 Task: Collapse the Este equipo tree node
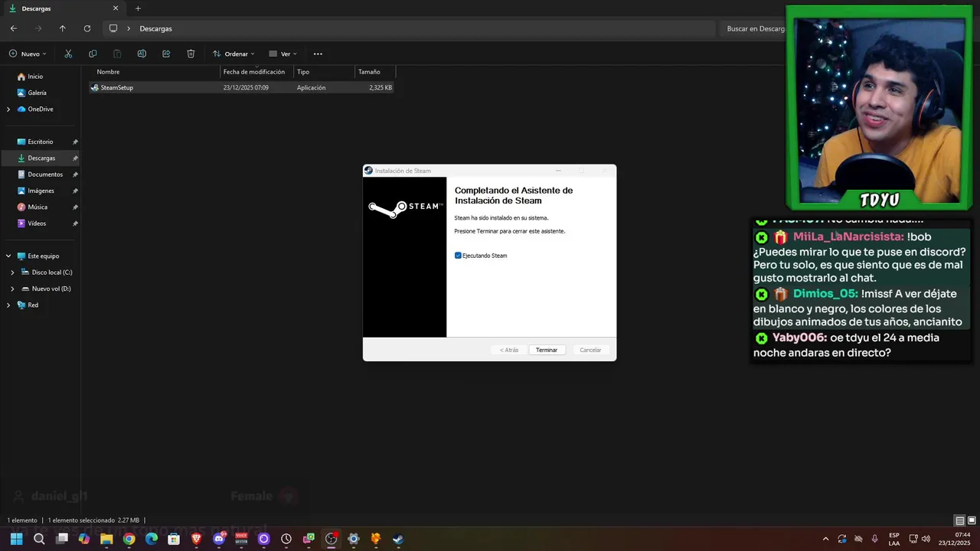coord(8,256)
